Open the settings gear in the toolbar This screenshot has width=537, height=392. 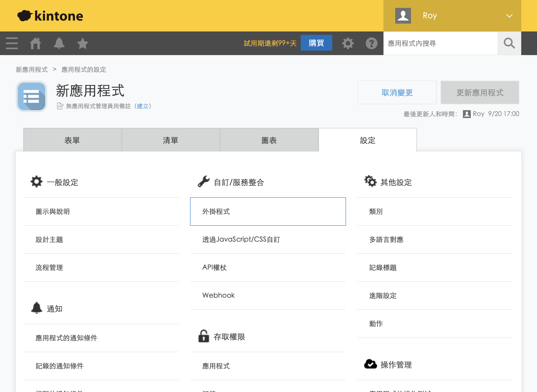[348, 43]
